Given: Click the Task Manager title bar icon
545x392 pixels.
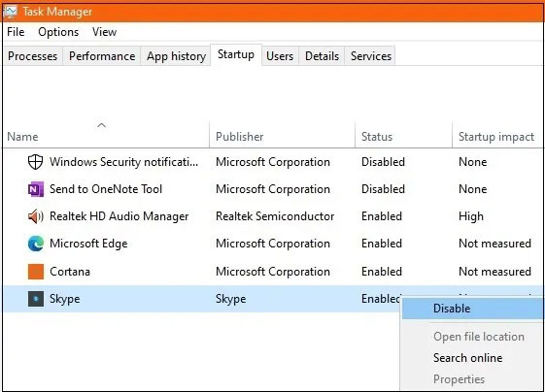Looking at the screenshot, I should [10, 12].
